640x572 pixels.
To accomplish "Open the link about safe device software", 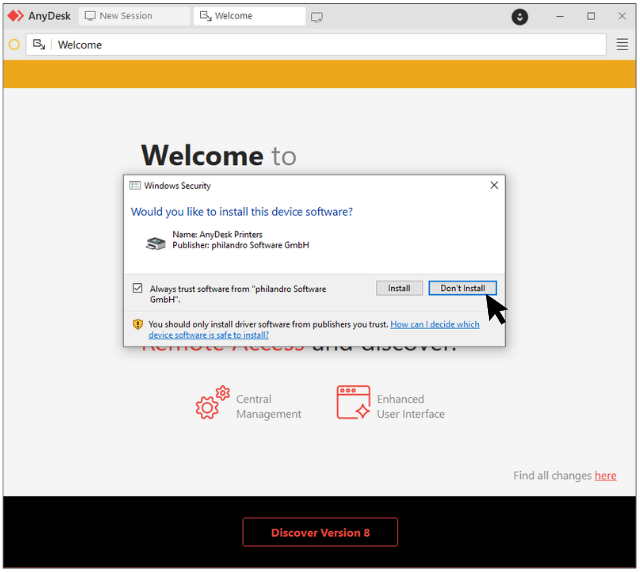I will tap(314, 329).
